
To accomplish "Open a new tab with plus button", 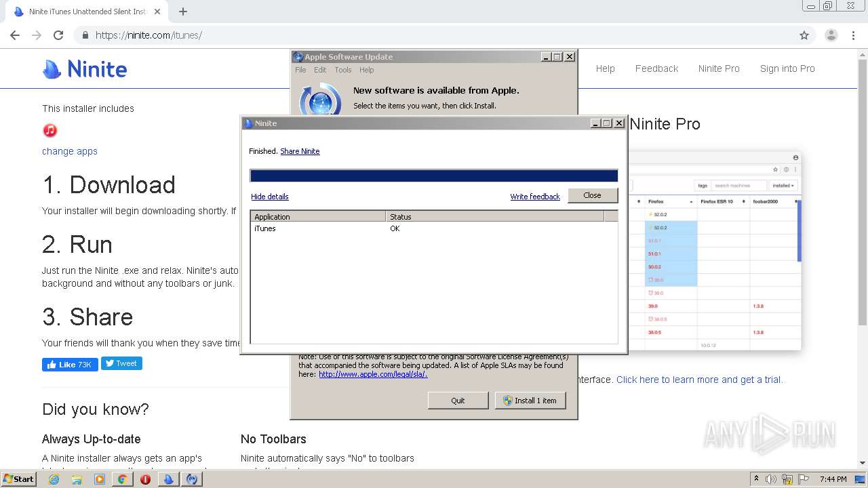I will (182, 12).
